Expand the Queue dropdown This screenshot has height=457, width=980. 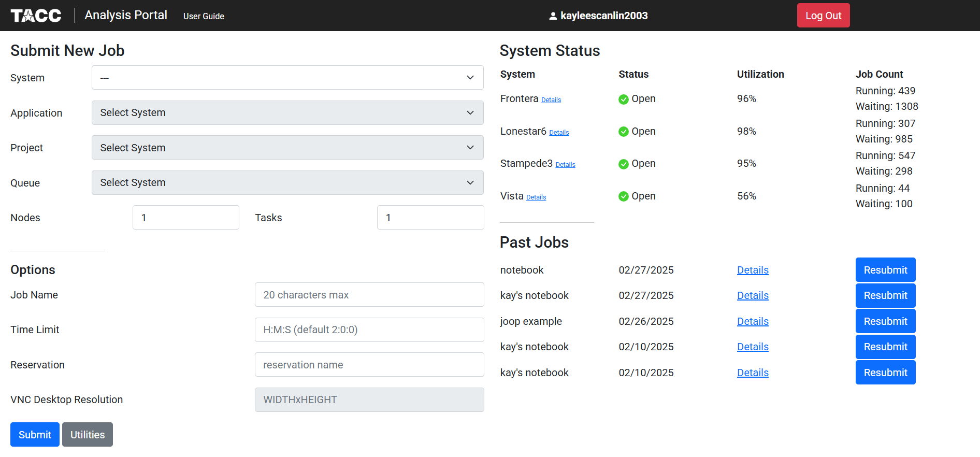(287, 182)
